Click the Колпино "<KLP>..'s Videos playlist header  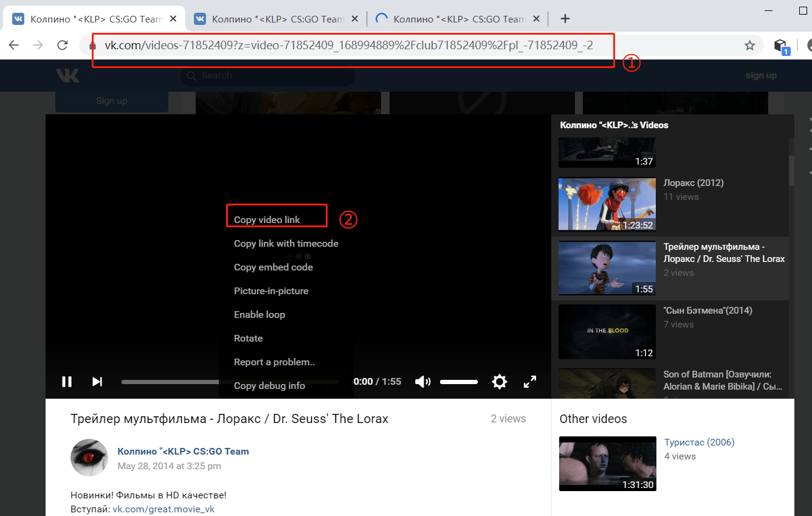(x=613, y=125)
